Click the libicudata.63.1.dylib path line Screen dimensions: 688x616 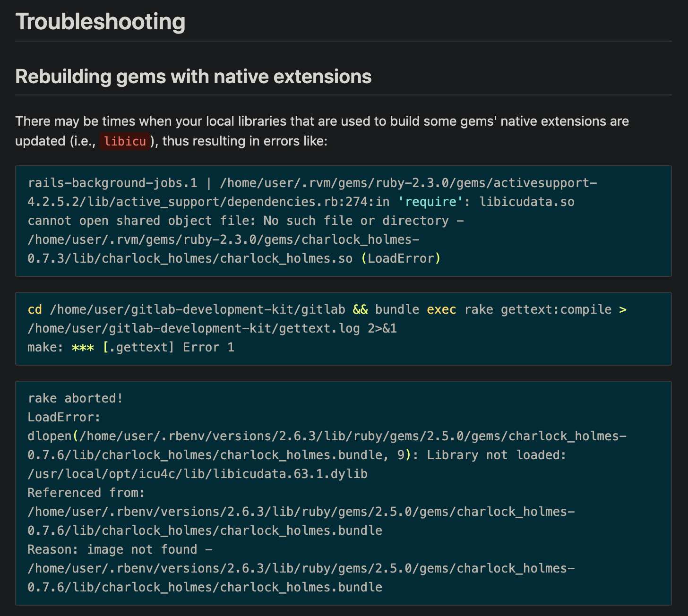click(x=198, y=474)
